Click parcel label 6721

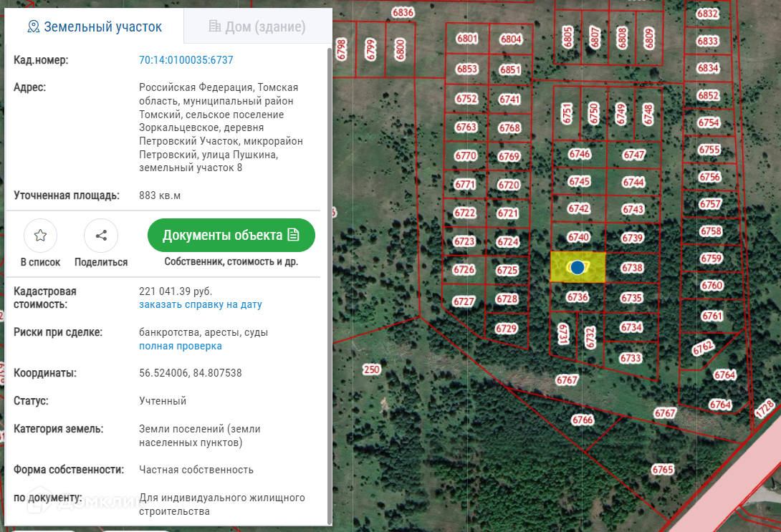coord(508,213)
